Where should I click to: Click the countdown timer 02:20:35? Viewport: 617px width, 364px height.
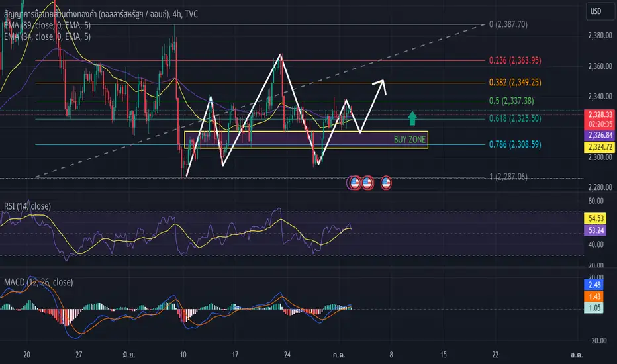600,124
